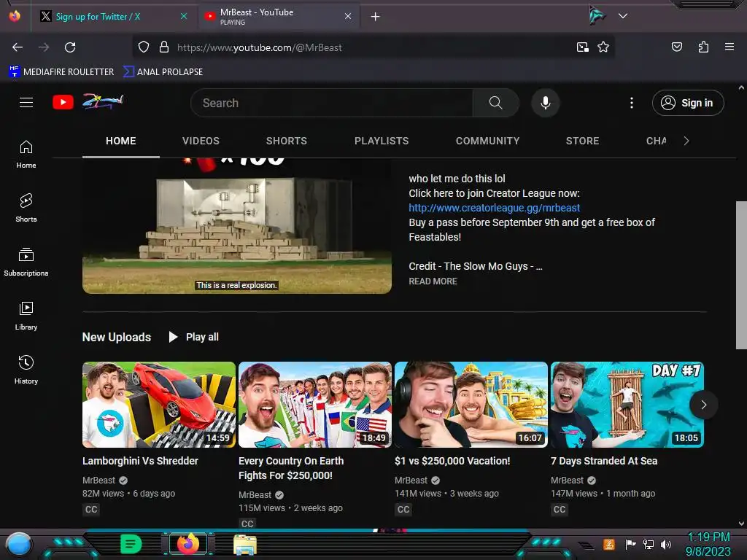Open the volume speaker tray icon
The image size is (747, 560).
pyautogui.click(x=666, y=544)
